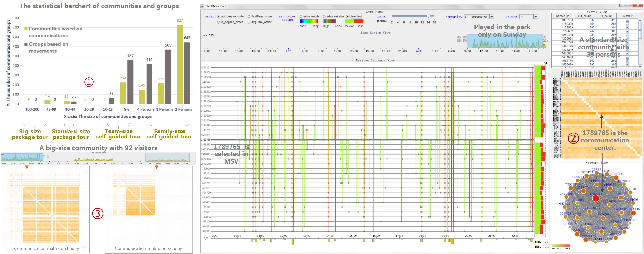This screenshot has height=254, width=644.
Task: Click the 827 bar for 2 Persons communities
Action: click(x=180, y=64)
